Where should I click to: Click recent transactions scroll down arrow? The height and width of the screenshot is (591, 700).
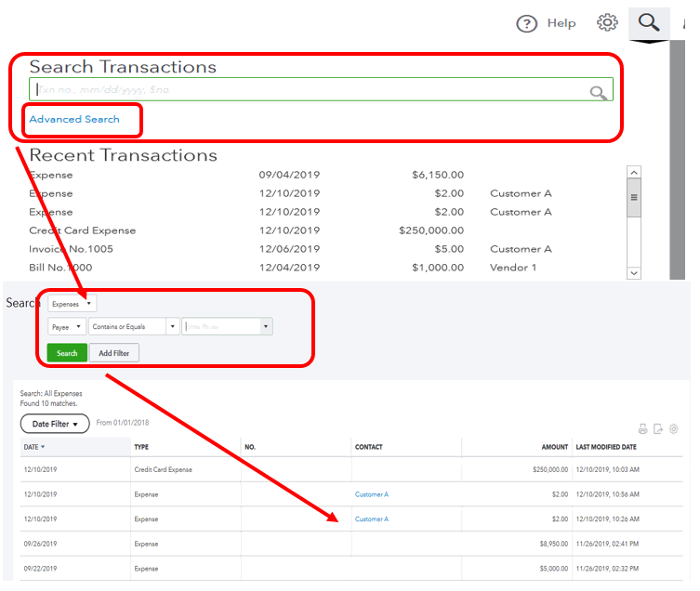pos(634,273)
